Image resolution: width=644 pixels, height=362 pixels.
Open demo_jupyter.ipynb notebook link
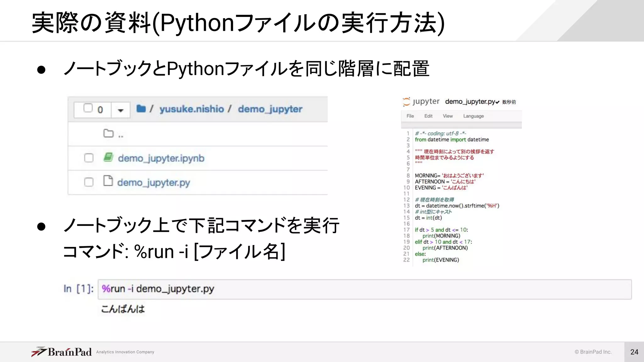point(161,158)
